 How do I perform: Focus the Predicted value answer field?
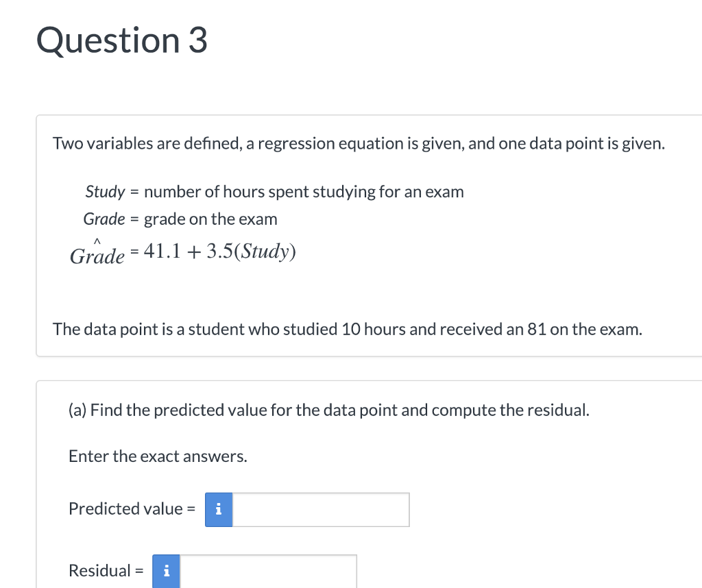(321, 509)
